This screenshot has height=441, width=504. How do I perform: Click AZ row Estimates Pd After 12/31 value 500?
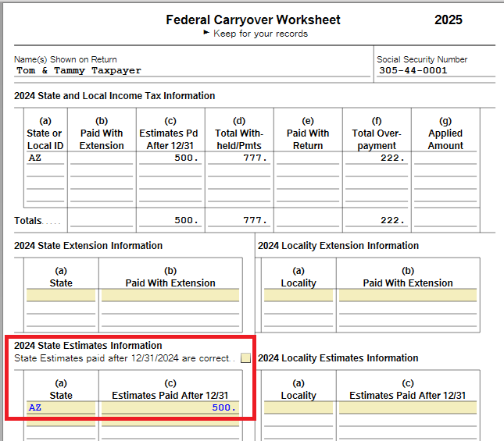[171, 158]
